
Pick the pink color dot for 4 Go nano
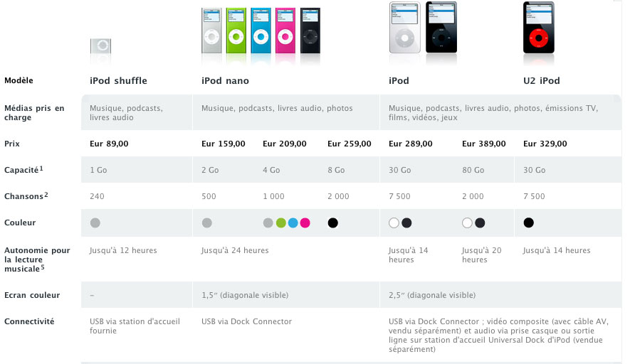(x=305, y=223)
